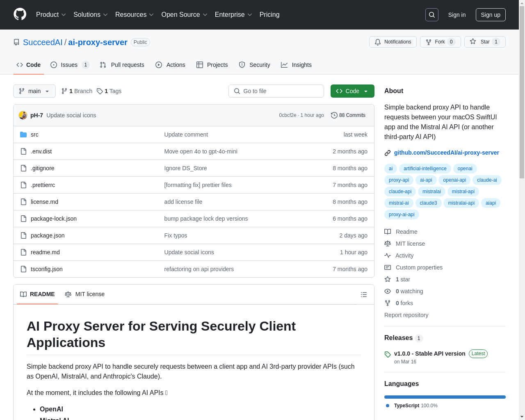Viewport: 525px width, 420px height.
Task: Click the eye icon beside 0 watching
Action: click(x=388, y=291)
